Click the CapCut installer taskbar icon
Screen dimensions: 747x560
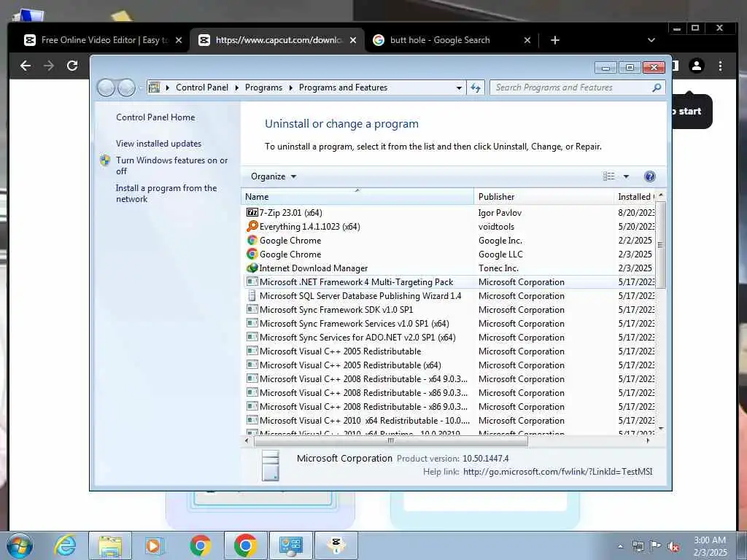coord(336,545)
